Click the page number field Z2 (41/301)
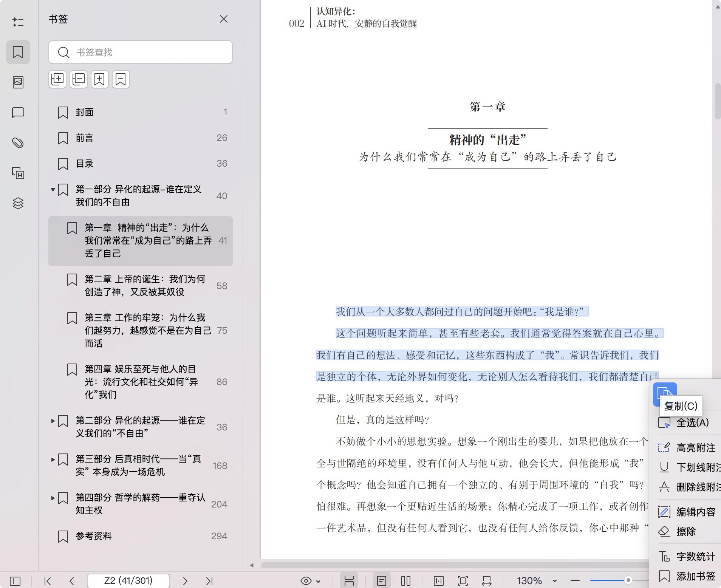721x588 pixels. (x=128, y=581)
